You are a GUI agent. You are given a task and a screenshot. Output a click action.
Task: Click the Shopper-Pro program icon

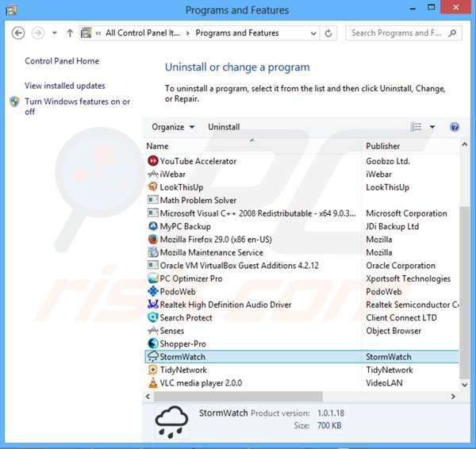[x=152, y=343]
